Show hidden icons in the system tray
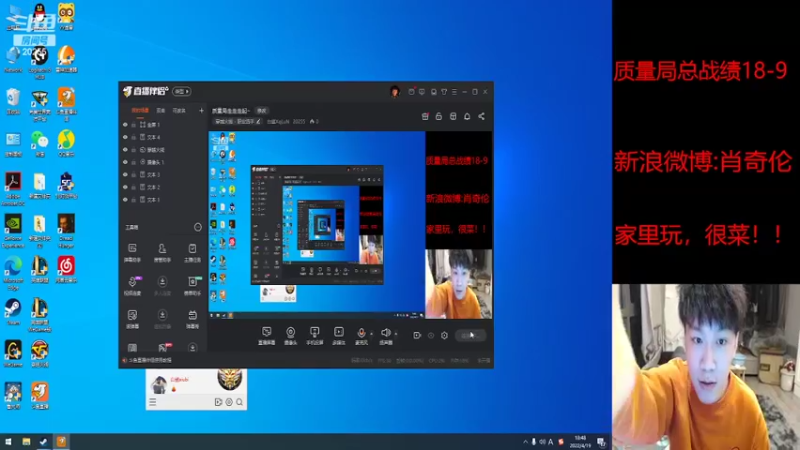Screen dimensions: 800x450 525,442
